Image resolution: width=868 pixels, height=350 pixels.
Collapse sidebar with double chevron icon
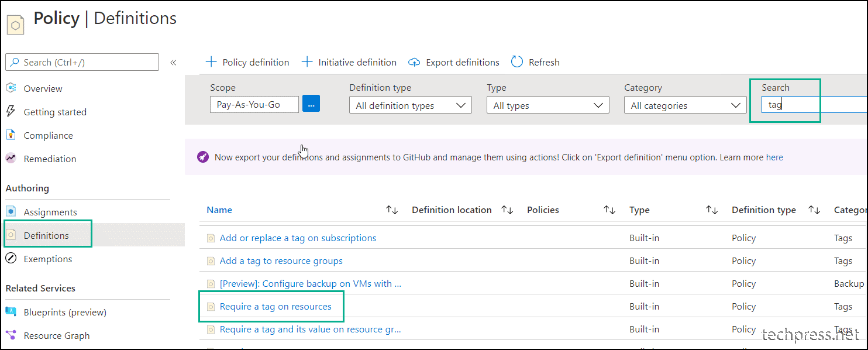tap(173, 62)
